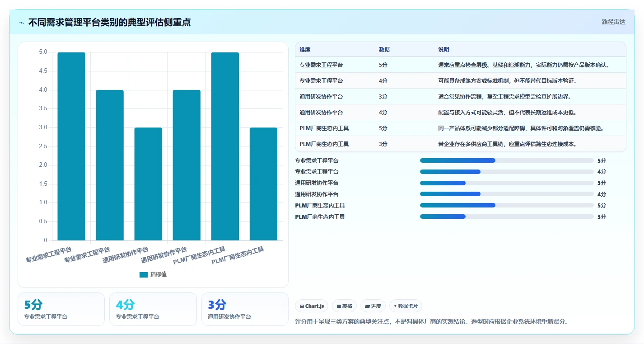Click the 路径雷达 label in the header

coord(614,22)
